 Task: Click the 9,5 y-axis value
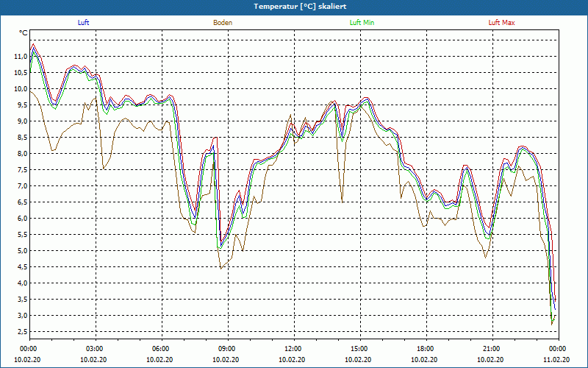[x=22, y=105]
